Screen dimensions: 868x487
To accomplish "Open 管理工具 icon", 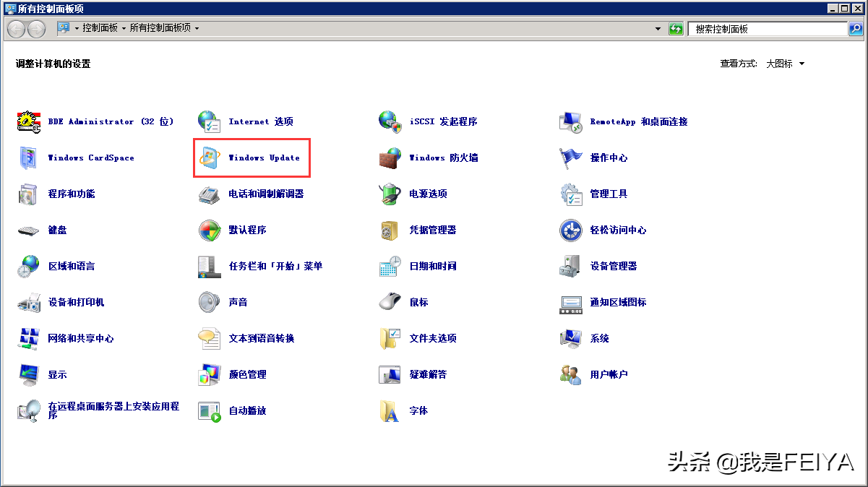I will tap(571, 194).
